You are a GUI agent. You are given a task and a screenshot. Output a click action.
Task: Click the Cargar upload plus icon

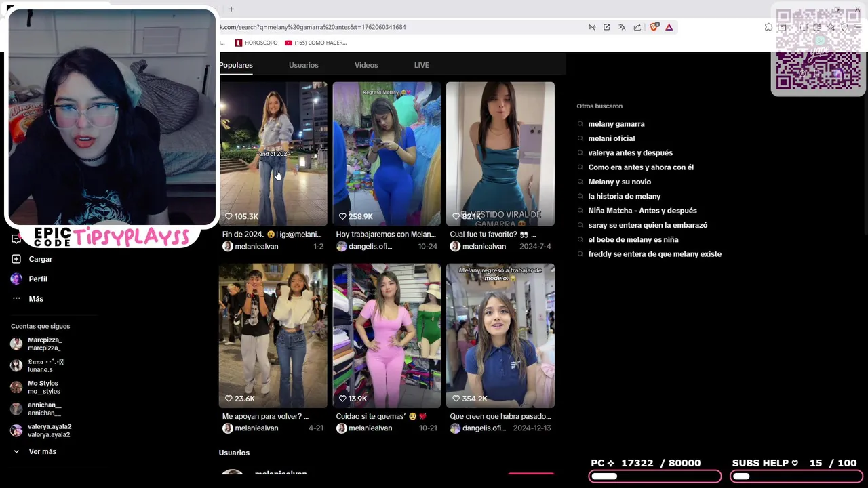click(x=16, y=259)
